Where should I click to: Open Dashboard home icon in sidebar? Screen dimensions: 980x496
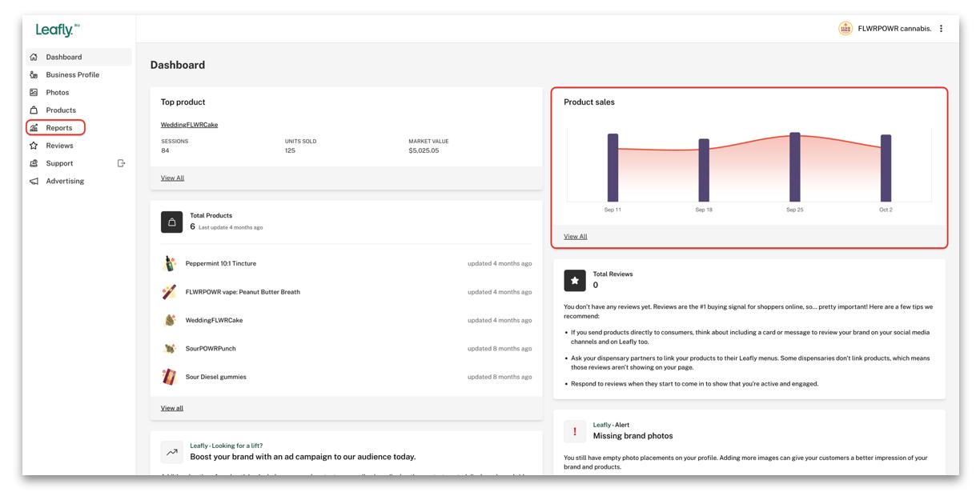[34, 57]
